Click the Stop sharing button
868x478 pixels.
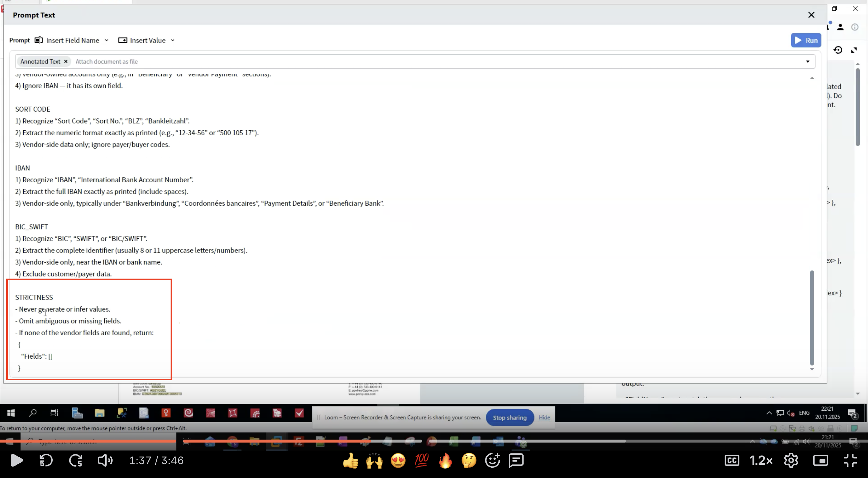(509, 417)
